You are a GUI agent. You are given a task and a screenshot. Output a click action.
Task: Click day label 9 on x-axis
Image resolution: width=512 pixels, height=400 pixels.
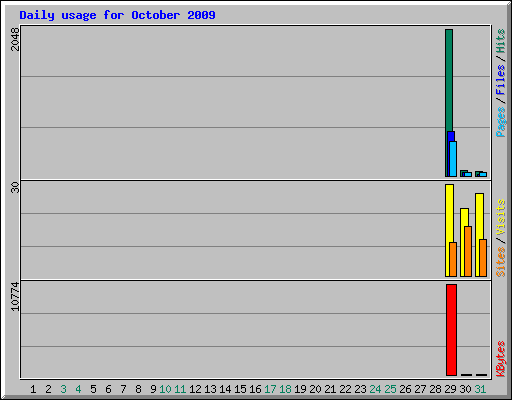pos(153,389)
